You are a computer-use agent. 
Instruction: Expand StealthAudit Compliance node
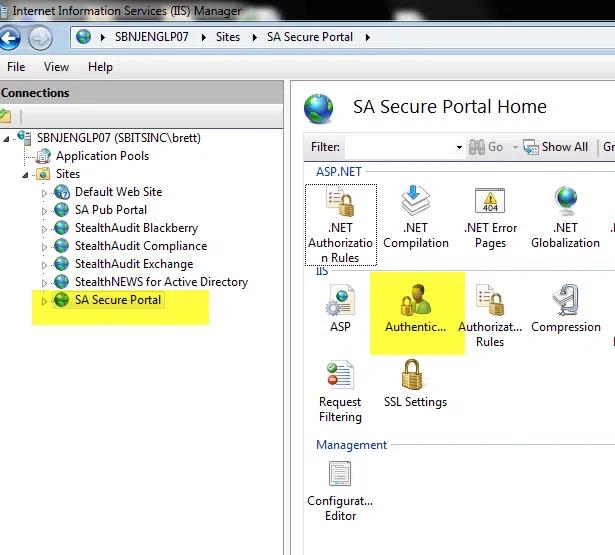tap(44, 247)
